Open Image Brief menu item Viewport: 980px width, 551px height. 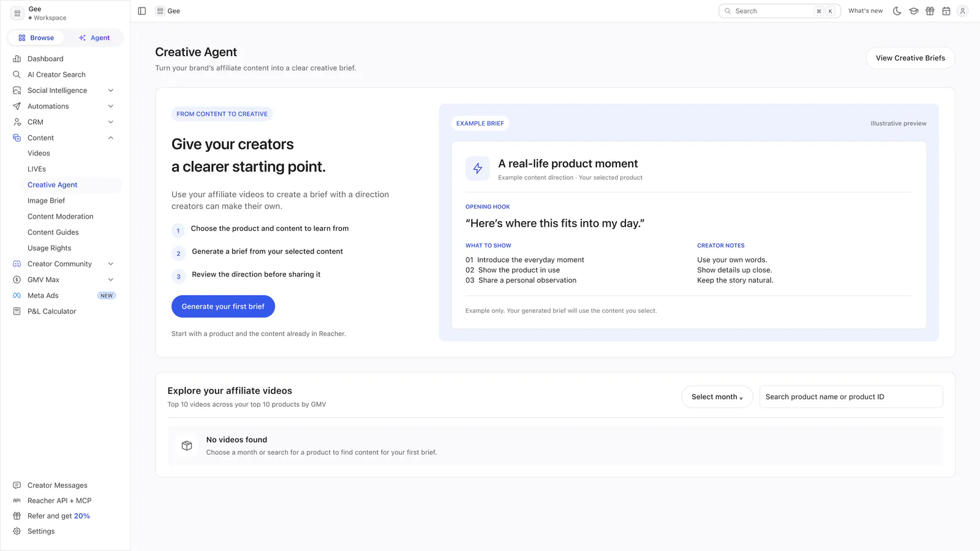pos(46,201)
